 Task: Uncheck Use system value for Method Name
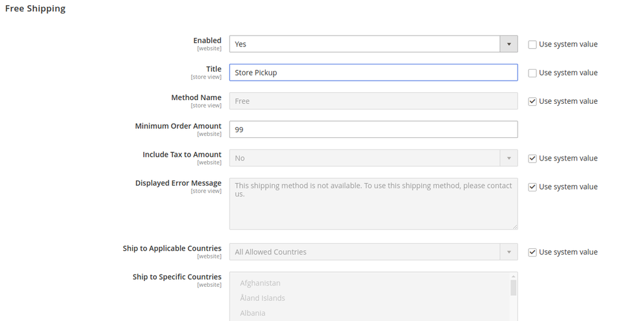532,101
